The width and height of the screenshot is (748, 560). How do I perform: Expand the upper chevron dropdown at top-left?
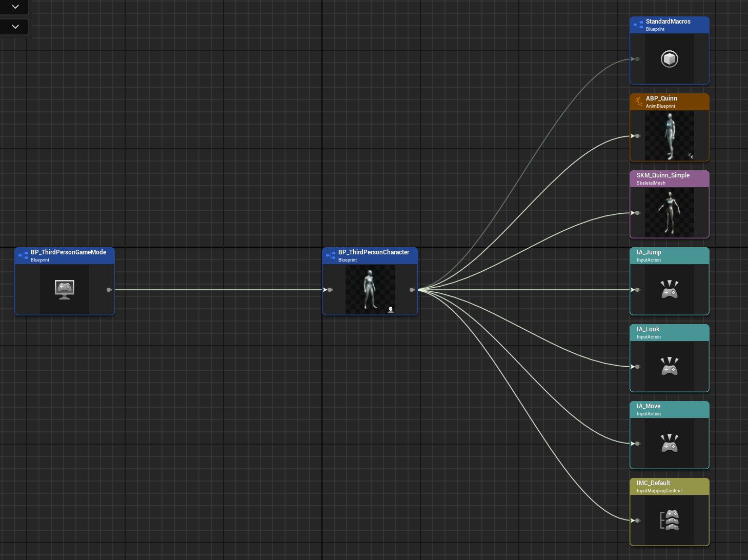click(15, 7)
